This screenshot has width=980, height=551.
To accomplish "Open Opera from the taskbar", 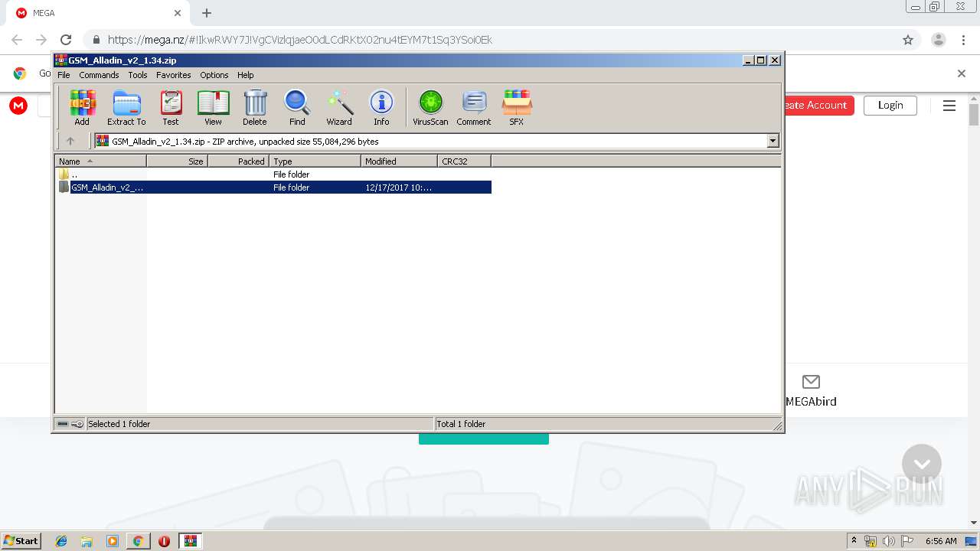I will pyautogui.click(x=164, y=541).
